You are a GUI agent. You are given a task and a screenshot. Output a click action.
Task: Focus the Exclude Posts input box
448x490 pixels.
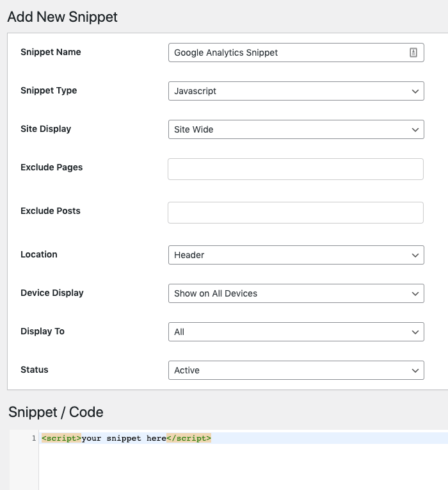(296, 213)
